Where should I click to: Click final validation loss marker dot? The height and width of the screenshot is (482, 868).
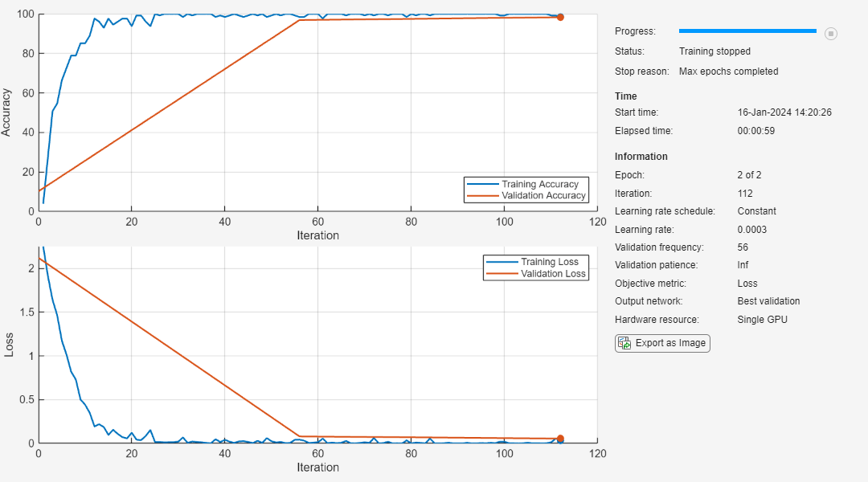(x=560, y=439)
